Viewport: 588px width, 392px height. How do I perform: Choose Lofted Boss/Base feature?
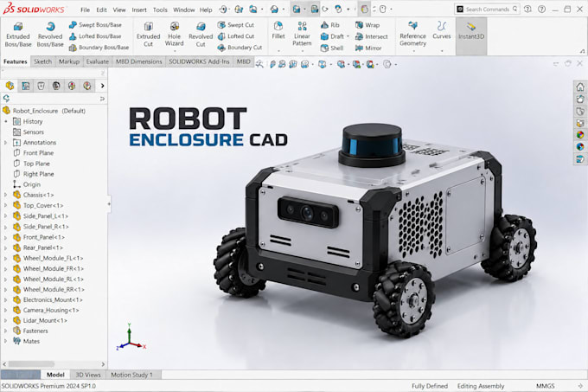point(95,36)
